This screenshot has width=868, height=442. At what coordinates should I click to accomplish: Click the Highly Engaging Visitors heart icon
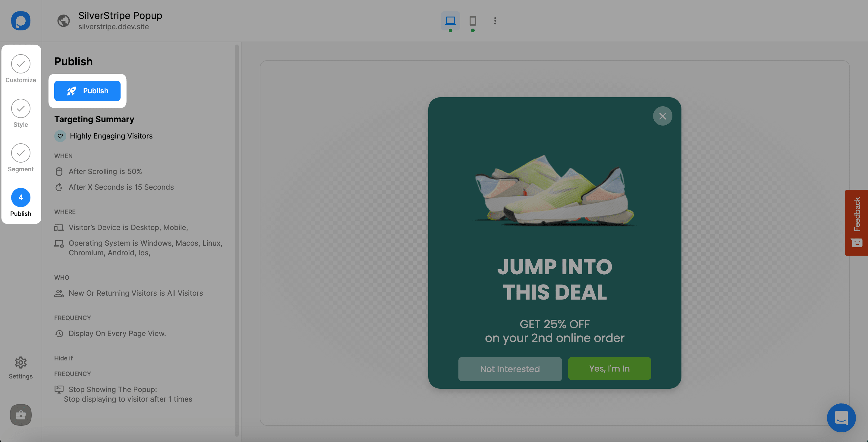coord(60,136)
